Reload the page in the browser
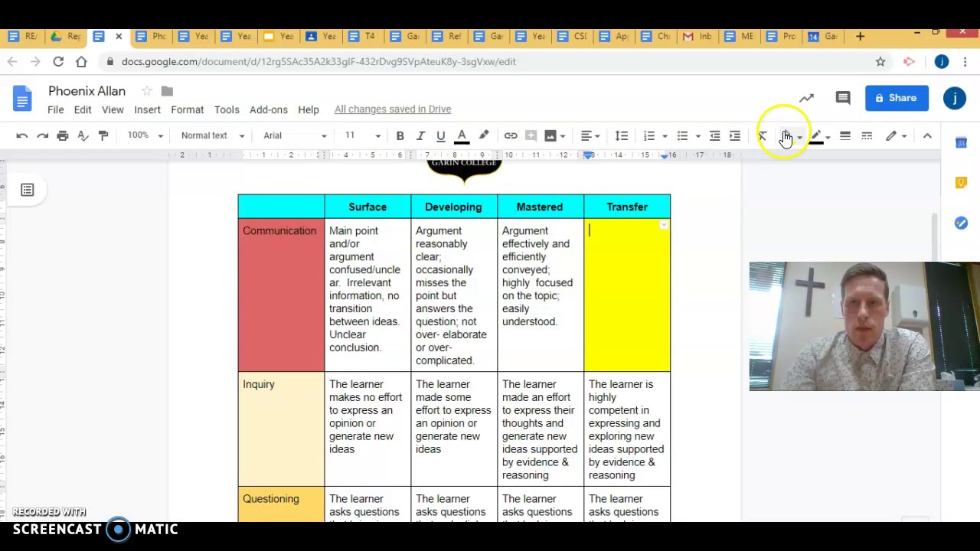980x551 pixels. point(58,62)
